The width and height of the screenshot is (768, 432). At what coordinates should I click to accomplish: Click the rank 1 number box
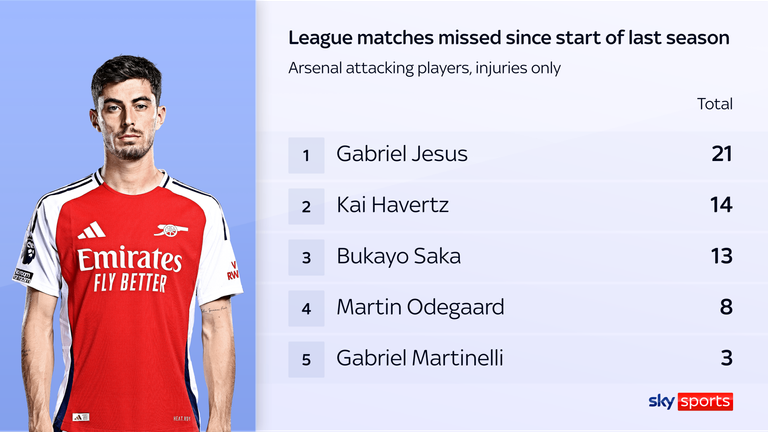pos(306,155)
